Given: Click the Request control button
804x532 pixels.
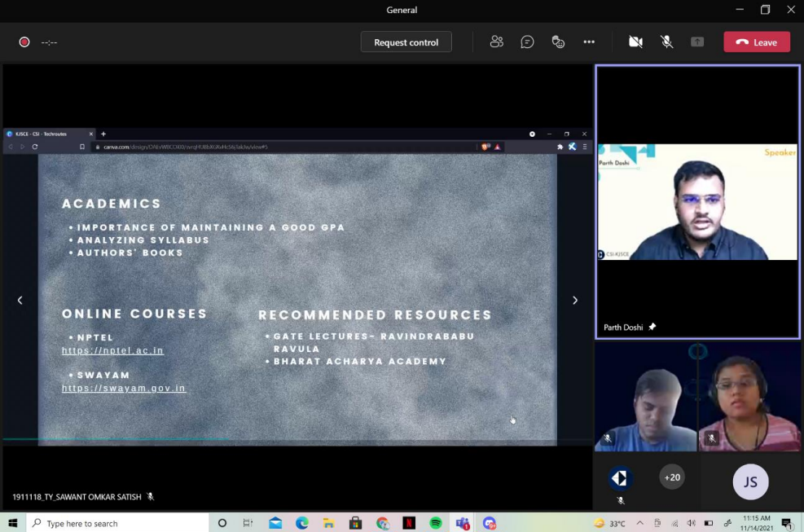Looking at the screenshot, I should point(406,42).
